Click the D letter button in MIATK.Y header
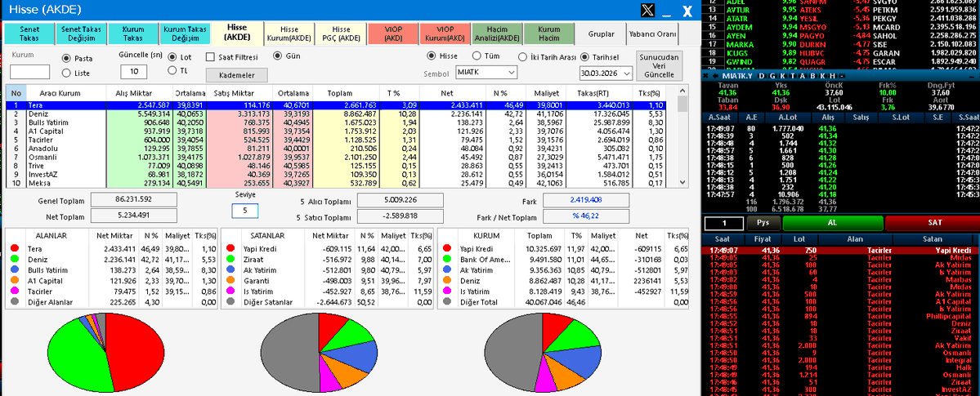 click(762, 75)
